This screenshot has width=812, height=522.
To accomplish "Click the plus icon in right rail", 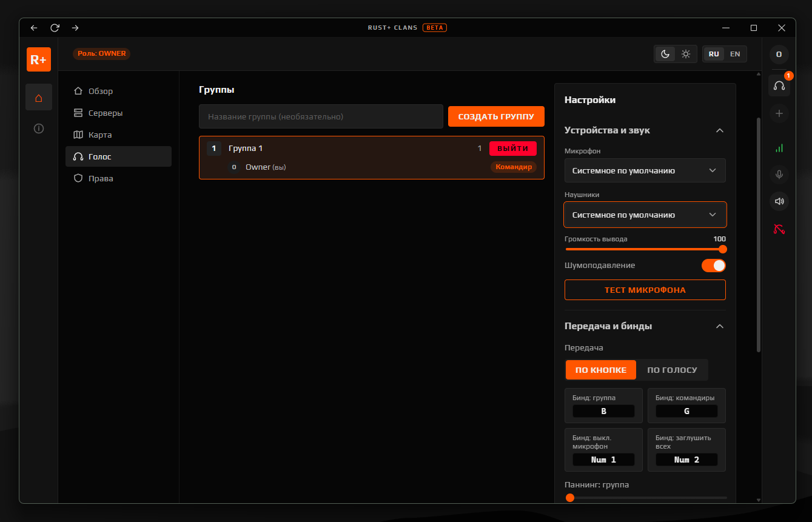I will click(x=779, y=113).
